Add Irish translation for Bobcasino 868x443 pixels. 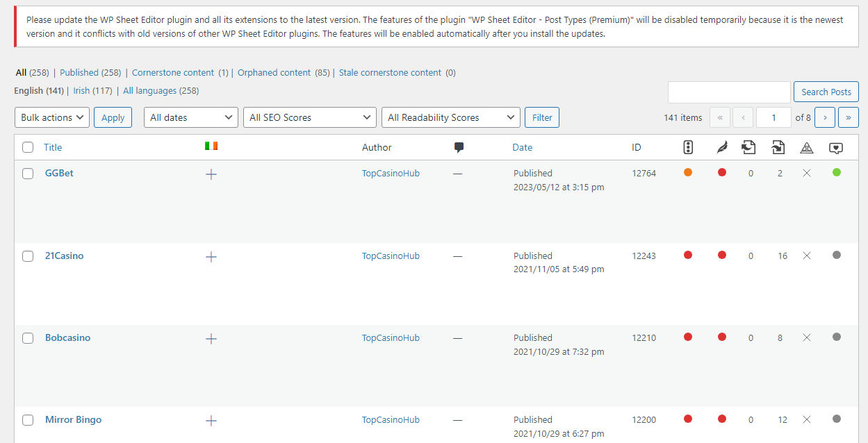[211, 339]
